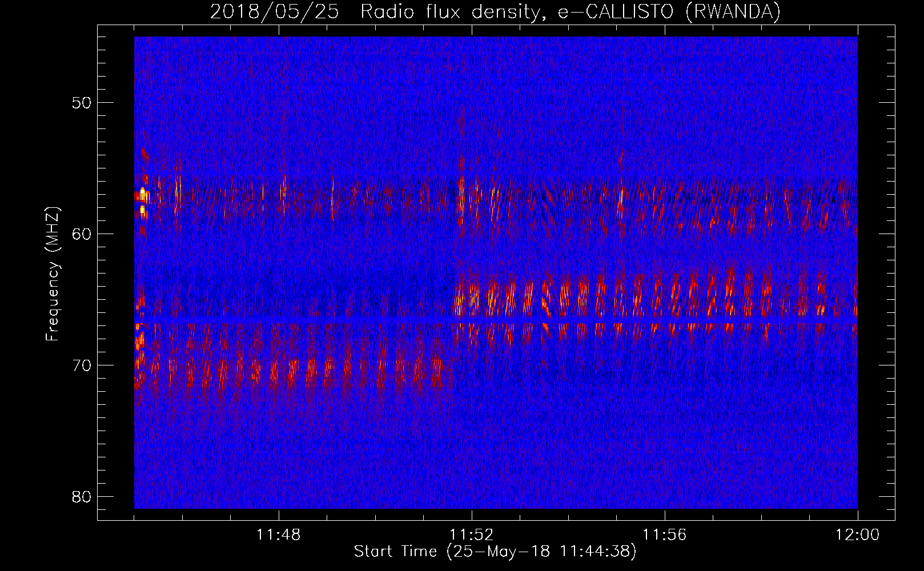Click the 11:48 time tick label
Image resolution: width=924 pixels, height=571 pixels.
coord(279,535)
